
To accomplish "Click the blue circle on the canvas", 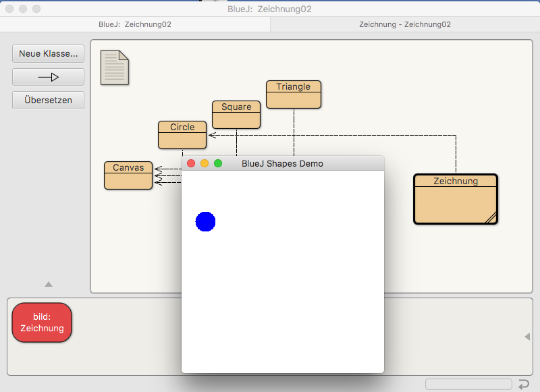I will pos(205,221).
